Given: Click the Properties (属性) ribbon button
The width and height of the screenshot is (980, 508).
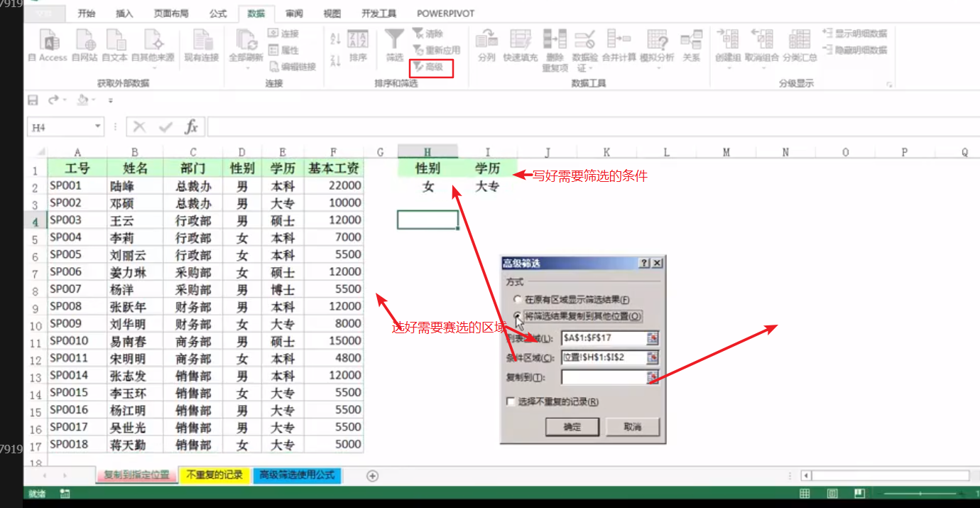Looking at the screenshot, I should point(284,50).
